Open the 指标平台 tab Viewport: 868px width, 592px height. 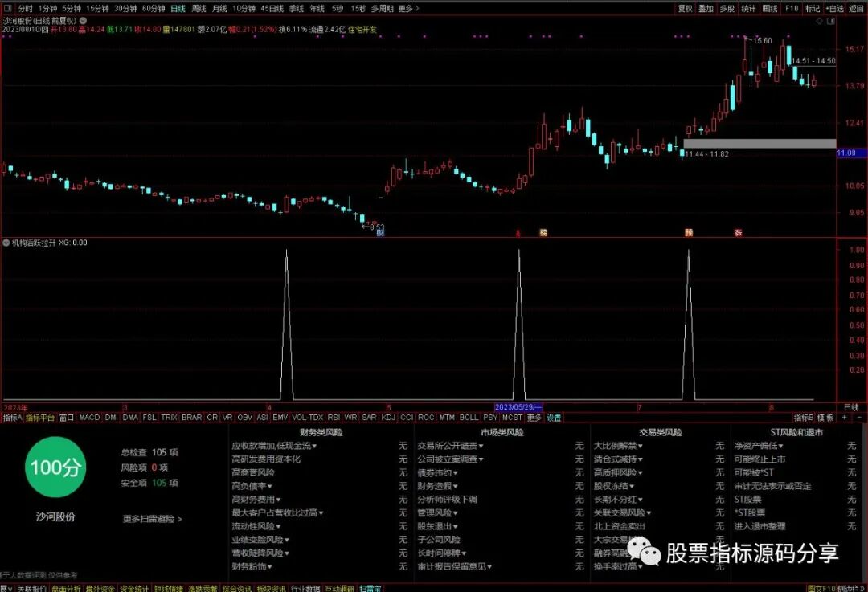click(40, 418)
